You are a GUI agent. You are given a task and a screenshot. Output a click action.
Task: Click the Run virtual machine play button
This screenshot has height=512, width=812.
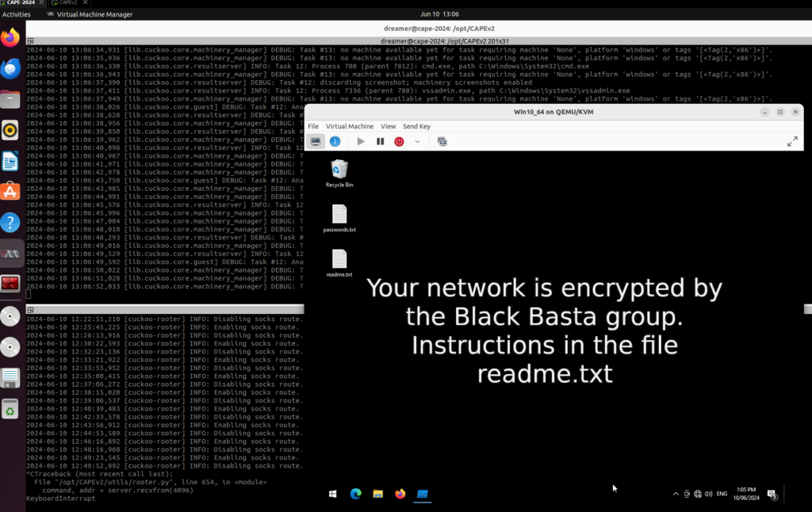(x=361, y=141)
